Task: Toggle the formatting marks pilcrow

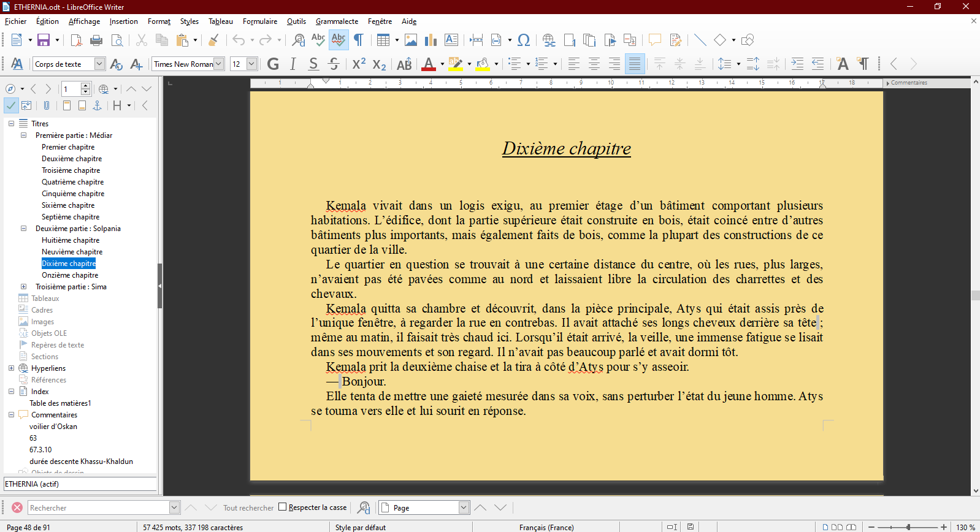Action: pos(359,40)
